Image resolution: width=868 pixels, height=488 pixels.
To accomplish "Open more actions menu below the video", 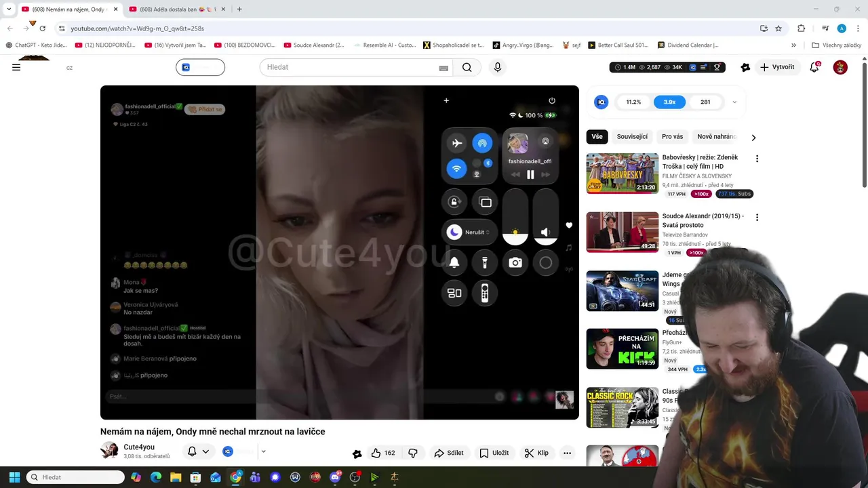I will [567, 453].
